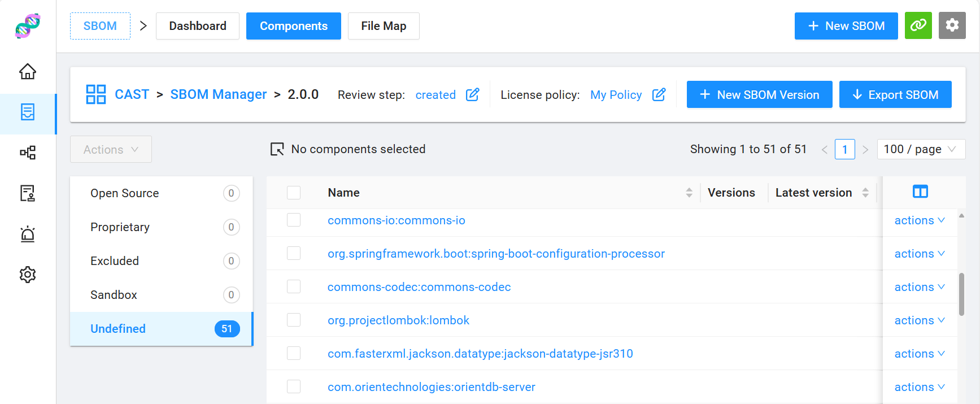Open the actions dropdown for commons-io:commons-io
This screenshot has width=980, height=404.
pos(919,220)
